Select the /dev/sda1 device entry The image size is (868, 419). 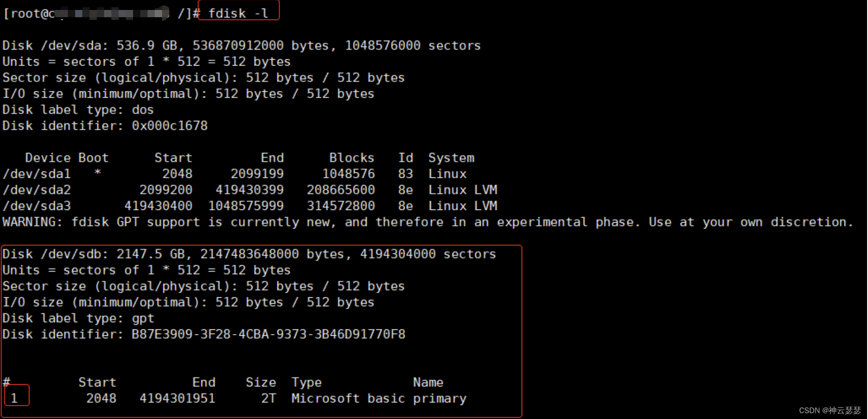tap(36, 173)
